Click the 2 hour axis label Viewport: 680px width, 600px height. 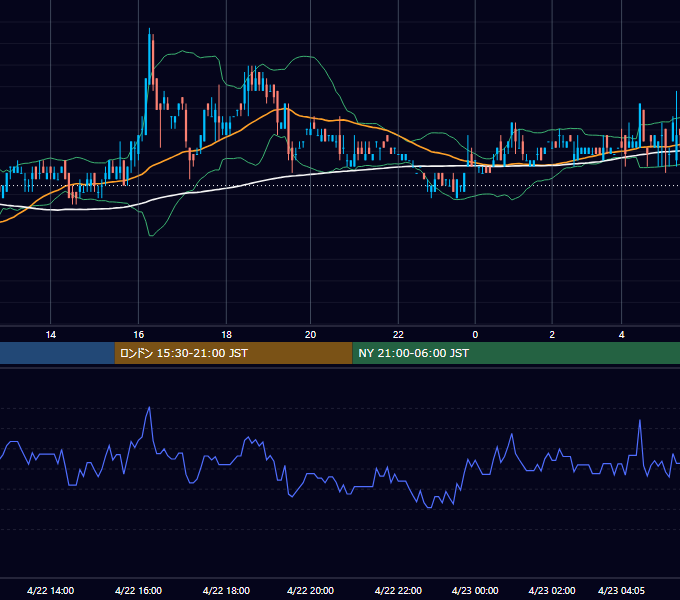click(552, 335)
